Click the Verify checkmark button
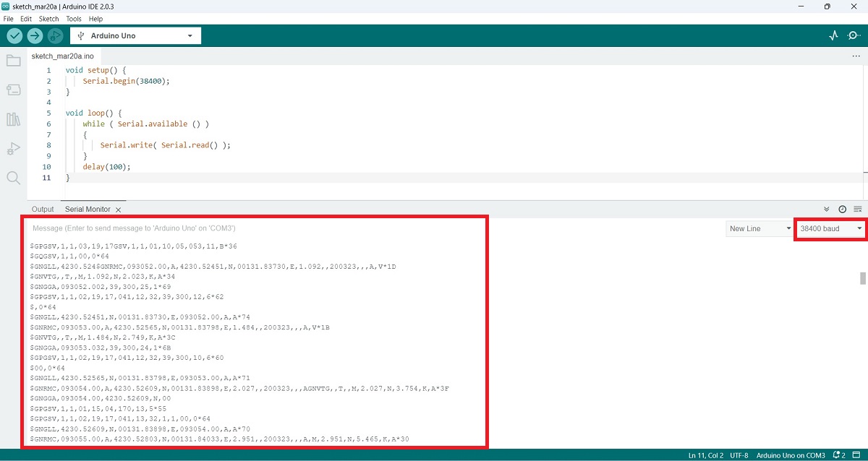The image size is (868, 461). tap(14, 35)
